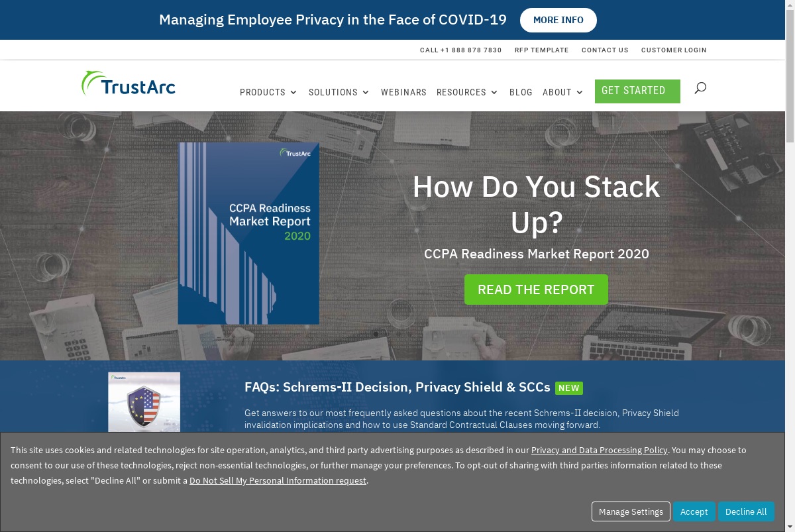This screenshot has height=532, width=795.
Task: Expand the Resources dropdown chevron
Action: pos(494,93)
